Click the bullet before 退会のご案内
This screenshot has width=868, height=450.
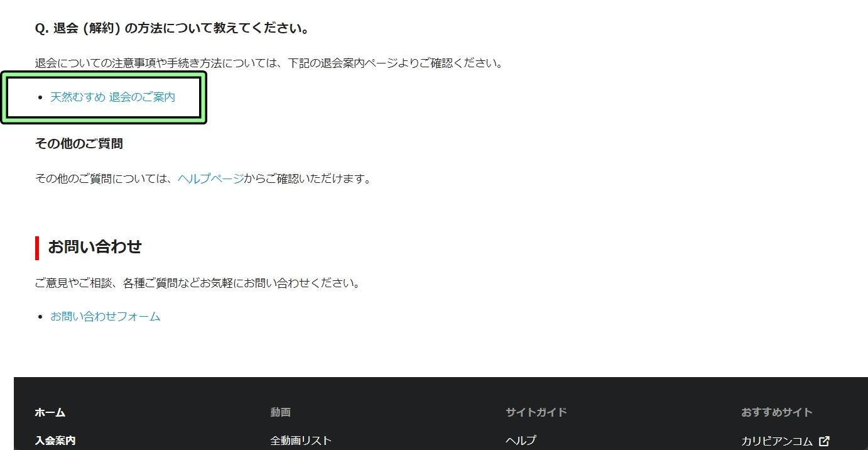click(41, 97)
